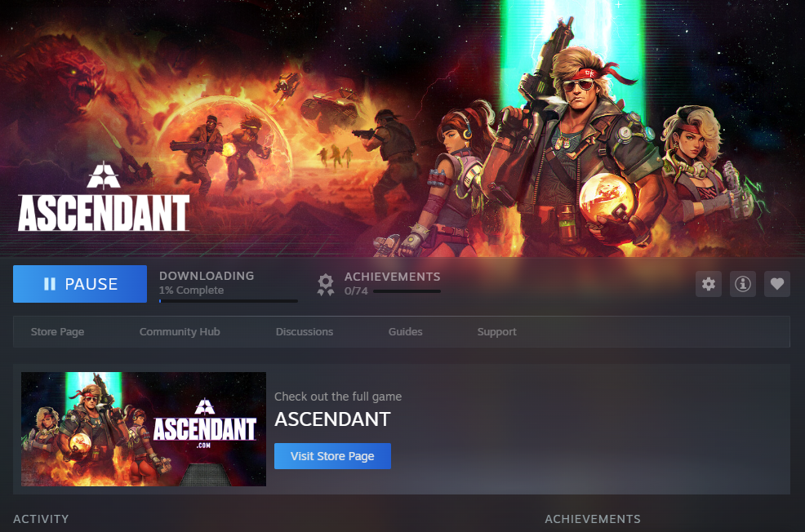Image resolution: width=805 pixels, height=532 pixels.
Task: Click the 0/74 achievements count
Action: coord(356,290)
